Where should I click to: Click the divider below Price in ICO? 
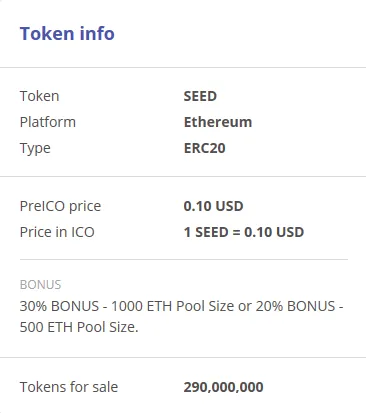coord(184,259)
